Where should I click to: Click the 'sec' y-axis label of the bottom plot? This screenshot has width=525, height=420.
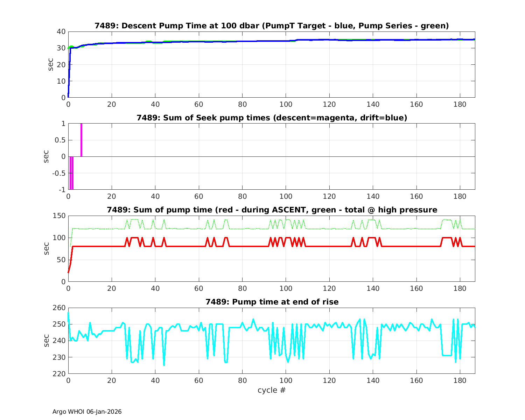(x=47, y=341)
